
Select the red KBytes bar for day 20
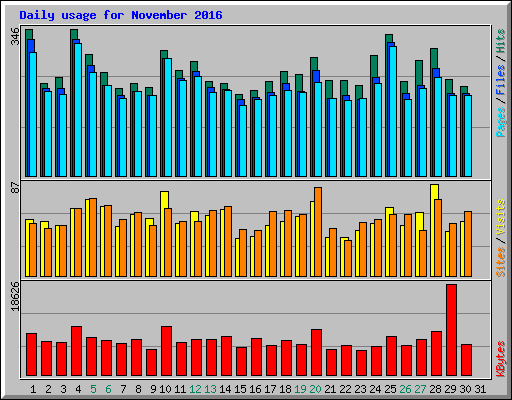317,353
